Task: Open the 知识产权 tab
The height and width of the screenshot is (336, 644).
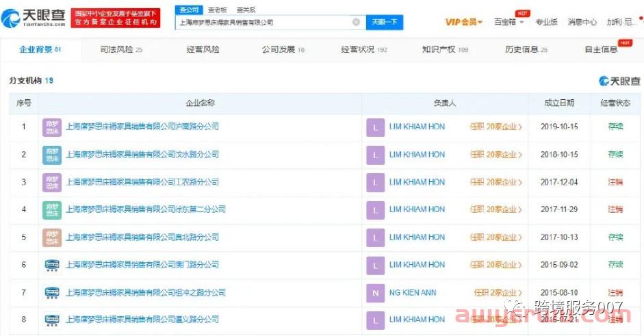Action: pos(446,49)
